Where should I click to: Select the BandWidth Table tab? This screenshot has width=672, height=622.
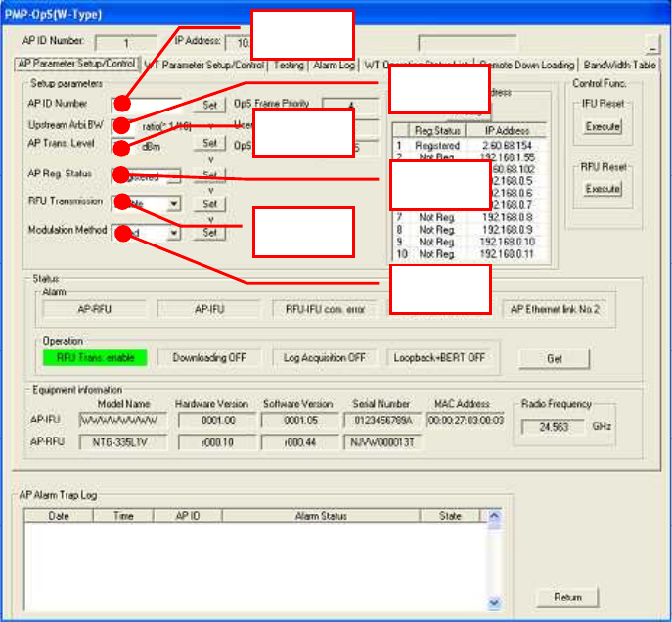coord(619,66)
